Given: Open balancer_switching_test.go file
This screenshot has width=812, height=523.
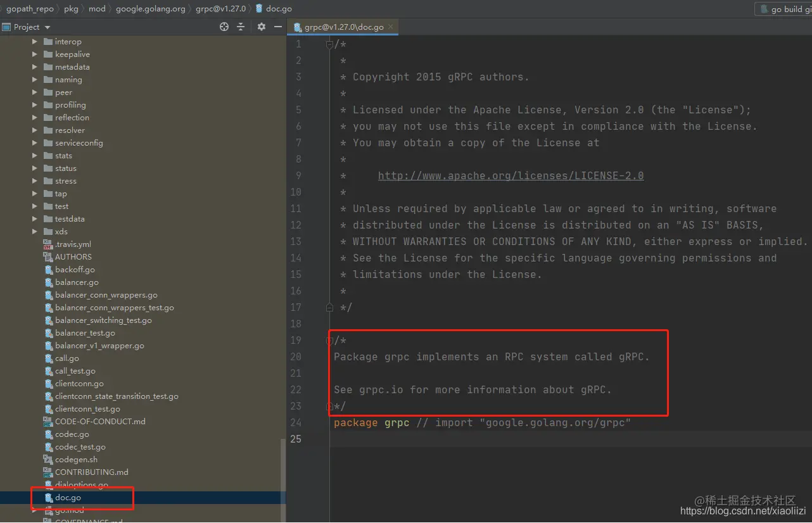Looking at the screenshot, I should (x=103, y=320).
